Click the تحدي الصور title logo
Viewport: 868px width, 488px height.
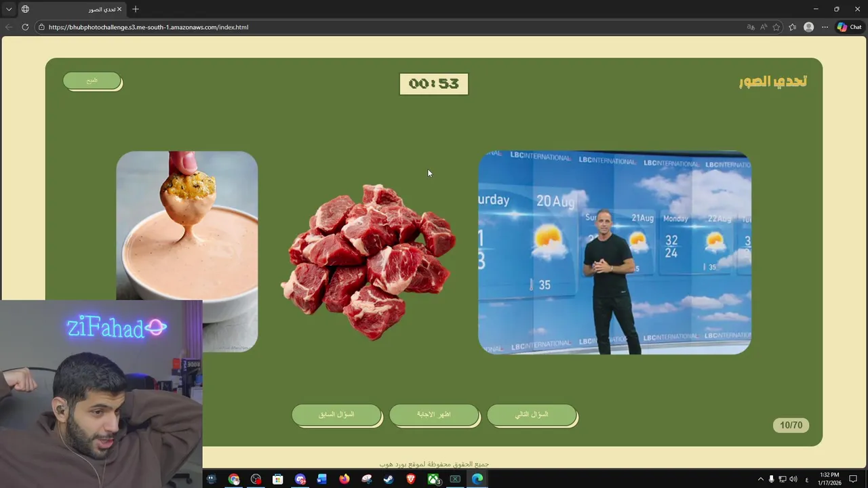tap(772, 81)
